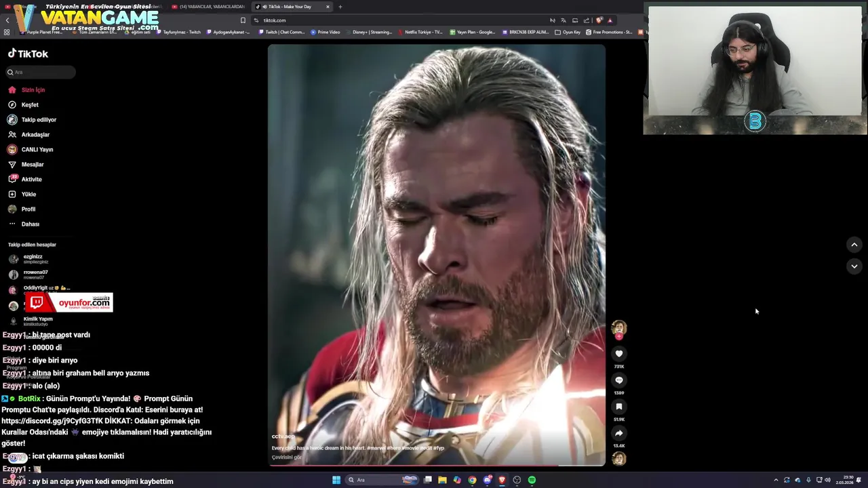The height and width of the screenshot is (488, 868).
Task: Open Google Chrome from taskbar
Action: (472, 480)
